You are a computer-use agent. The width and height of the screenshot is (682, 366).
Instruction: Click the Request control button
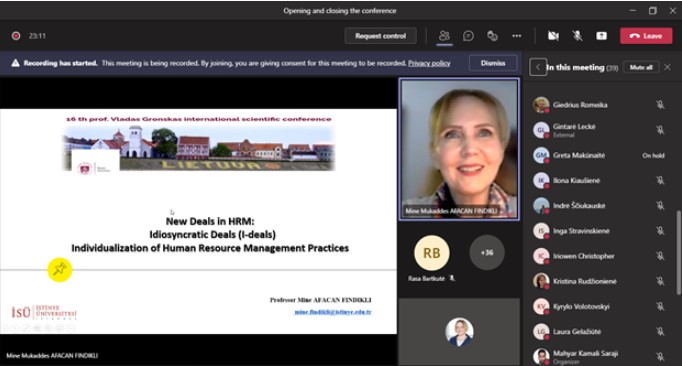(381, 36)
